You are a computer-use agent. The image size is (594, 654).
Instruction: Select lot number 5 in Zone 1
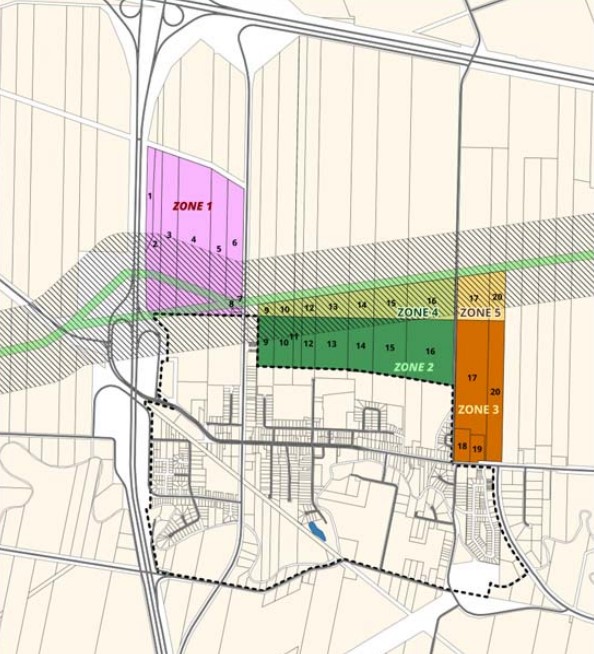tap(219, 249)
